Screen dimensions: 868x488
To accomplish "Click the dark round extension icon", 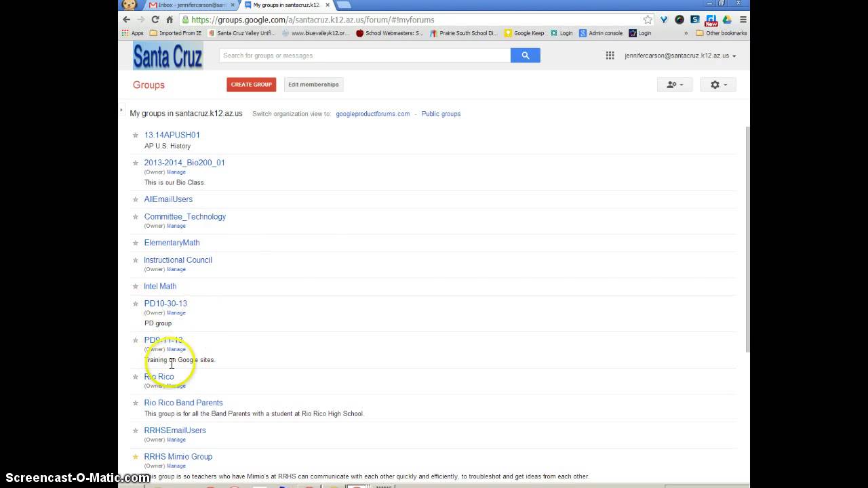I will pyautogui.click(x=679, y=20).
